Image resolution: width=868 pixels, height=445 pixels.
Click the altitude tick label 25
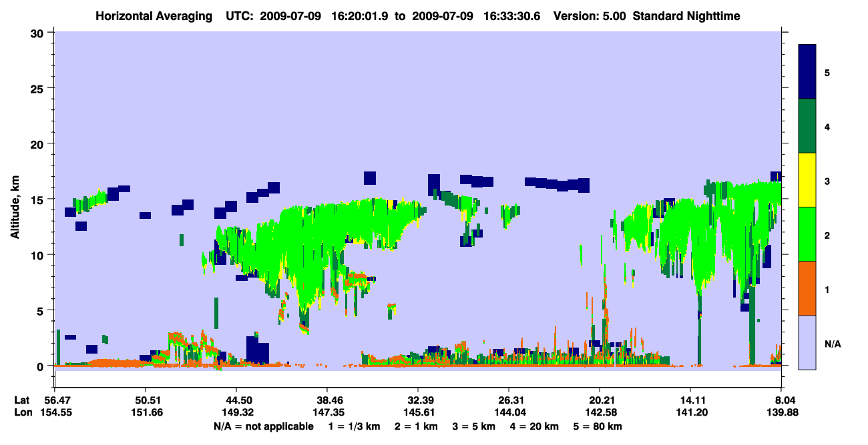[39, 88]
